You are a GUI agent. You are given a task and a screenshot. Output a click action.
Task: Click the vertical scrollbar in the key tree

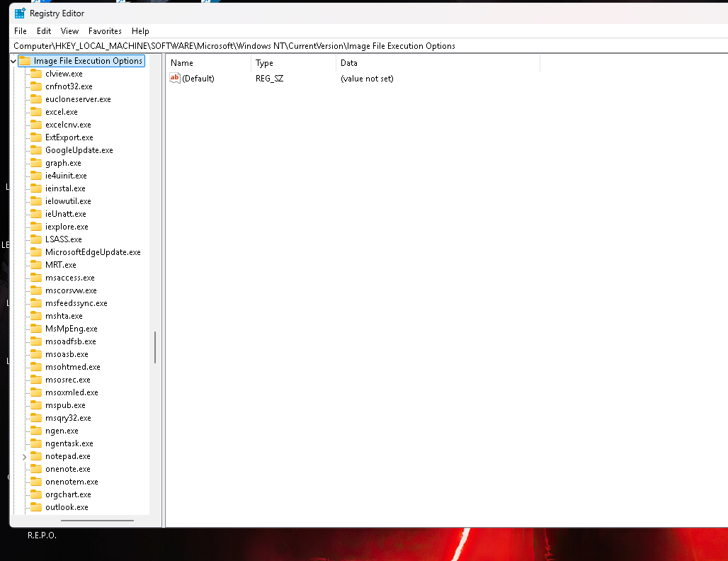154,347
